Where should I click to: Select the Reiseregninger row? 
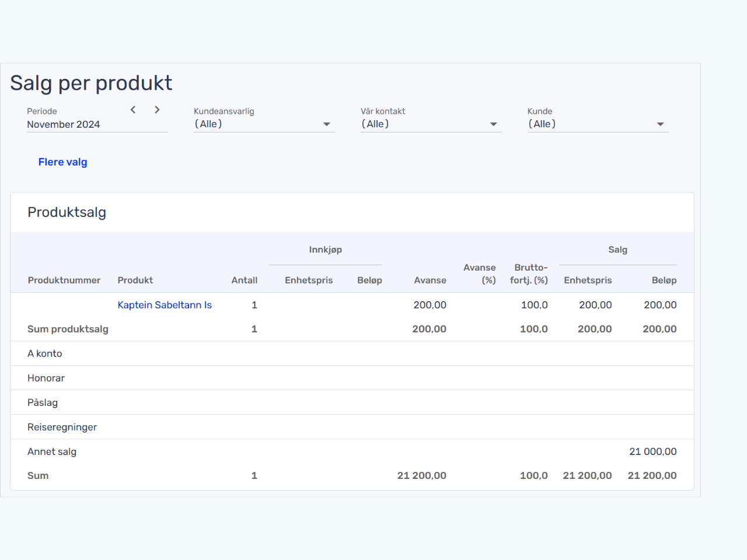[352, 427]
